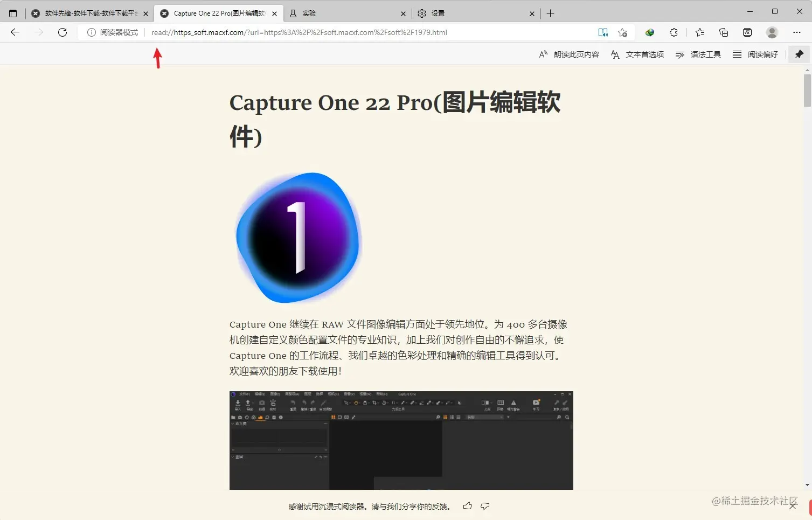Open the IDM extension icon
This screenshot has height=520, width=812.
[650, 32]
